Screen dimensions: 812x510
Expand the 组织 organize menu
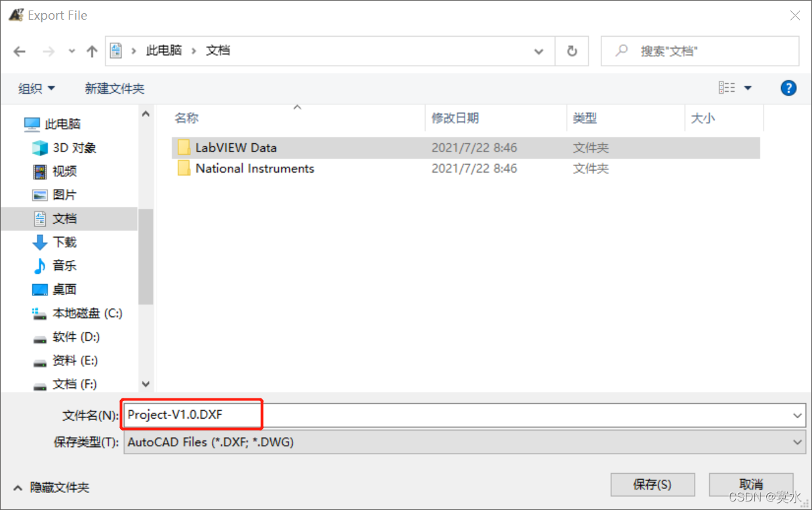[x=37, y=88]
